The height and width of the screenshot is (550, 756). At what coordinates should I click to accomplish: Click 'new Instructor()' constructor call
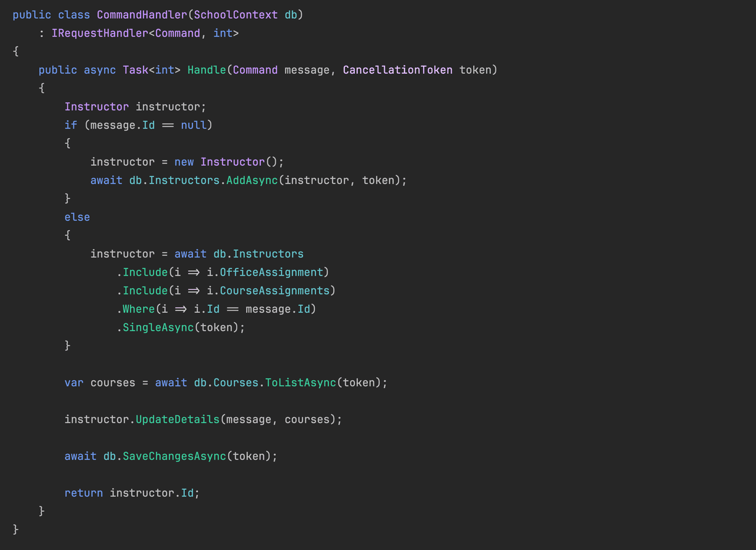tap(226, 162)
